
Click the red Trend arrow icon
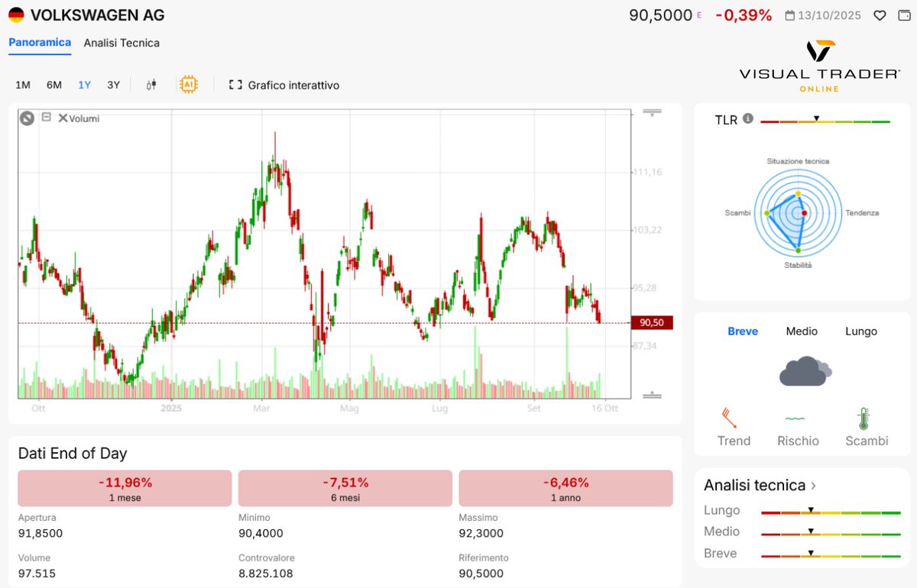pos(729,418)
